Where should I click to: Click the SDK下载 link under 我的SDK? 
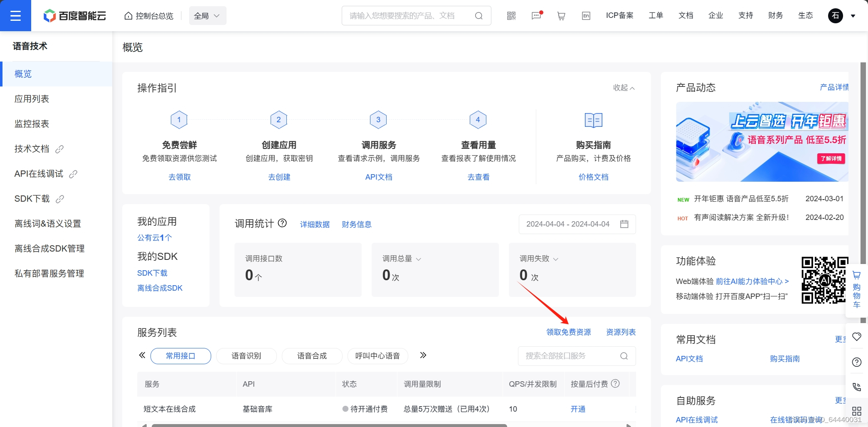(x=153, y=273)
